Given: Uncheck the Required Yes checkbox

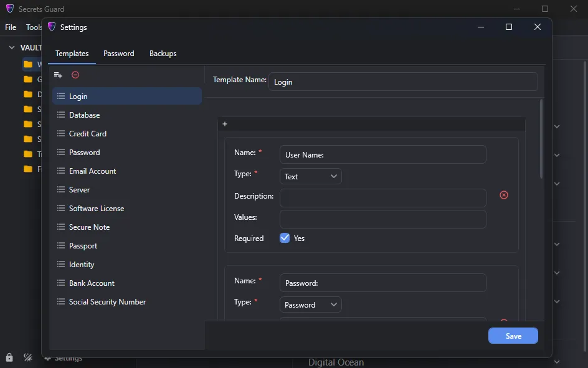Looking at the screenshot, I should pyautogui.click(x=285, y=238).
